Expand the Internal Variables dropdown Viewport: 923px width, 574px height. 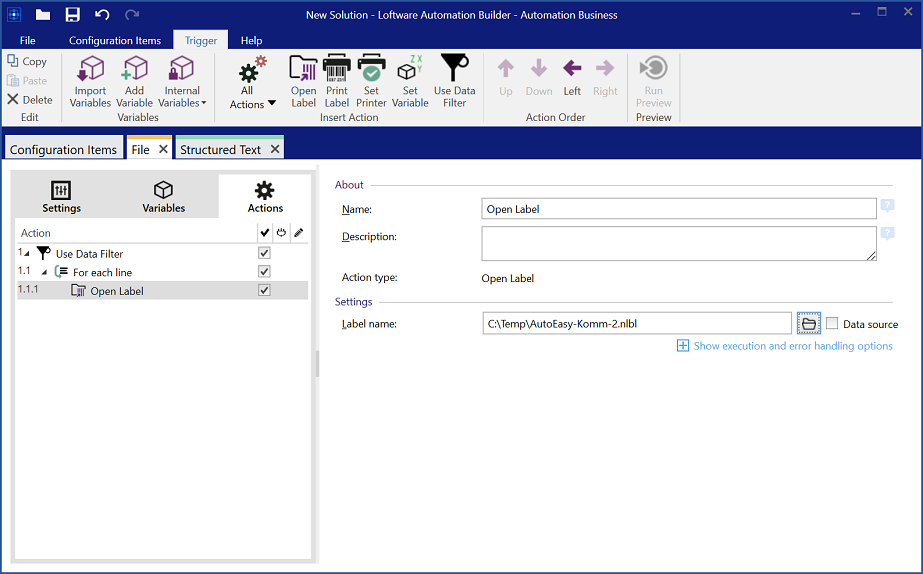click(x=183, y=84)
